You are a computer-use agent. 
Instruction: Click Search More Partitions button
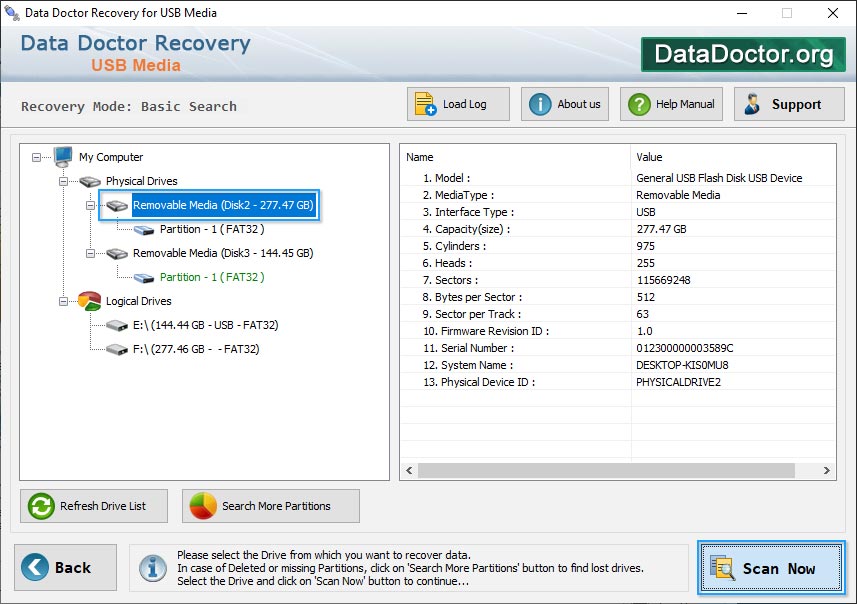[x=271, y=506]
